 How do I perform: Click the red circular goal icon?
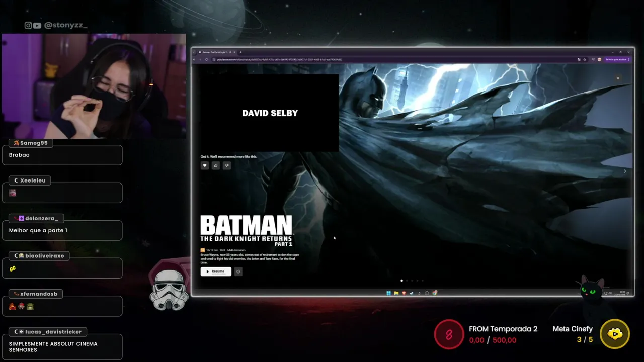point(449,334)
